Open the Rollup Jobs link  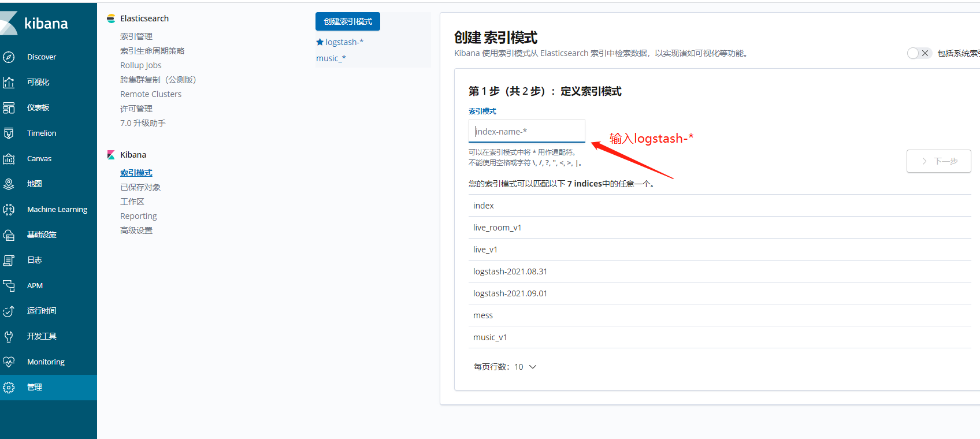click(141, 65)
